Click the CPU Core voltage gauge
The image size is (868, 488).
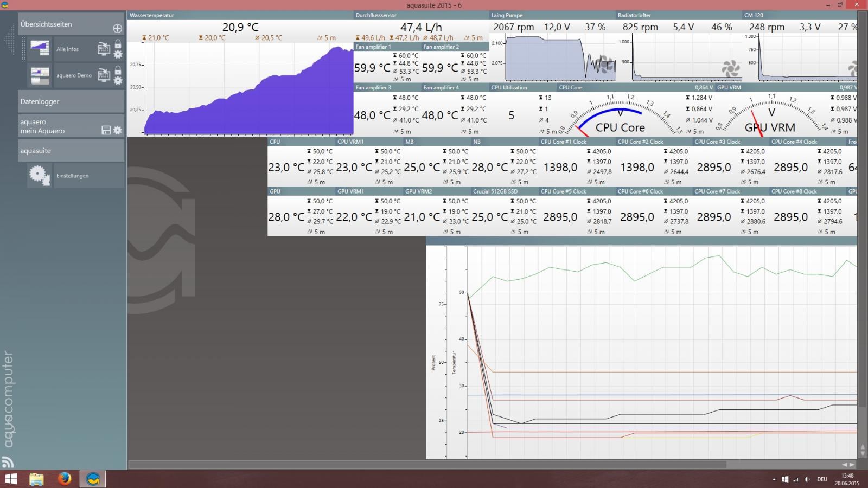pos(620,114)
